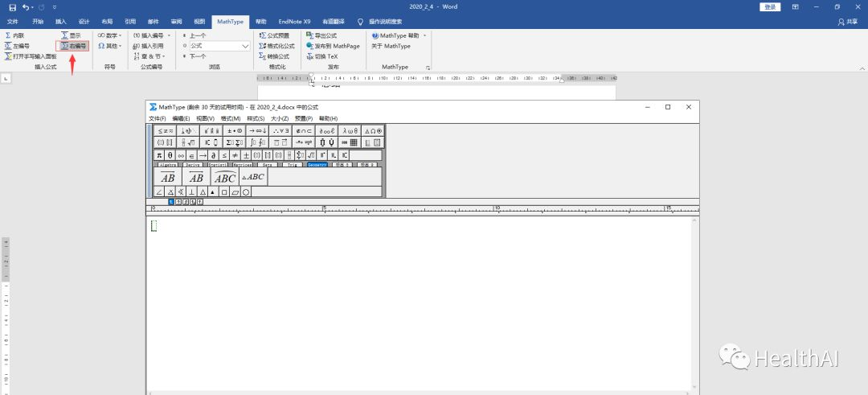
Task: Click the 转换公式 convert equations button
Action: click(274, 56)
